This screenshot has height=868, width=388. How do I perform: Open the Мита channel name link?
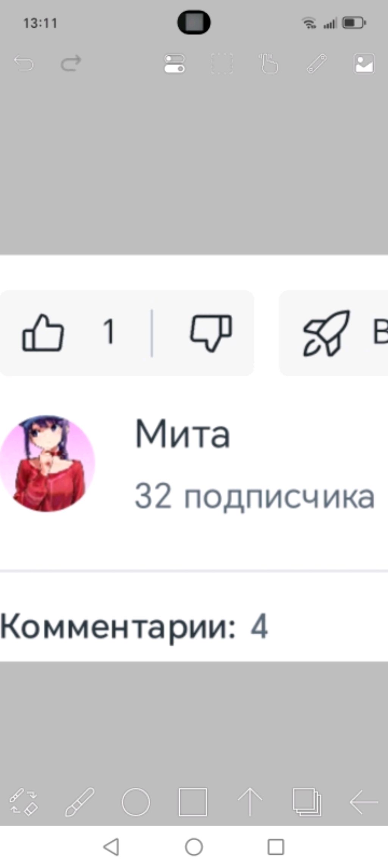click(x=183, y=433)
